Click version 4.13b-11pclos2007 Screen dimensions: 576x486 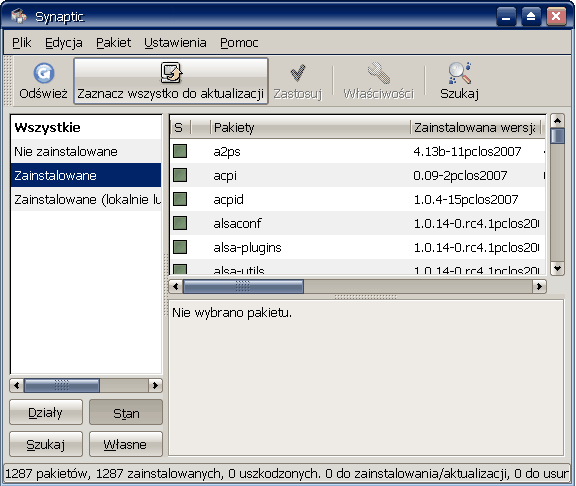pos(467,151)
